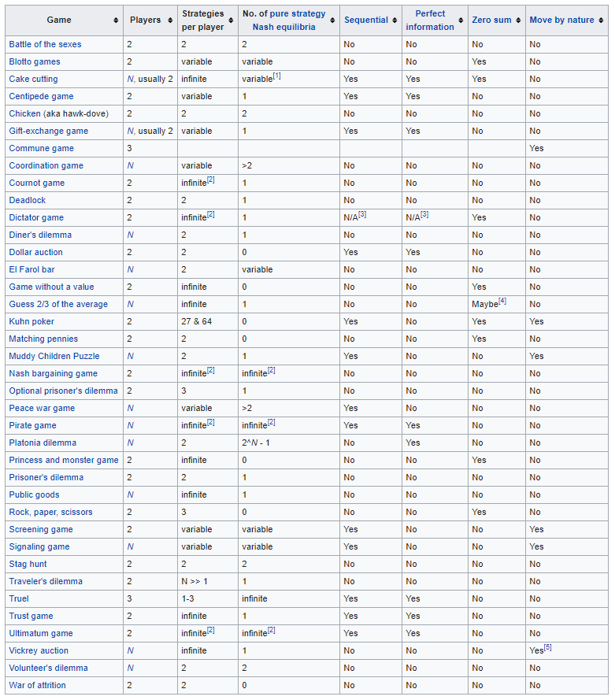The width and height of the screenshot is (615, 700).
Task: Open Dictator game article
Action: click(x=36, y=218)
